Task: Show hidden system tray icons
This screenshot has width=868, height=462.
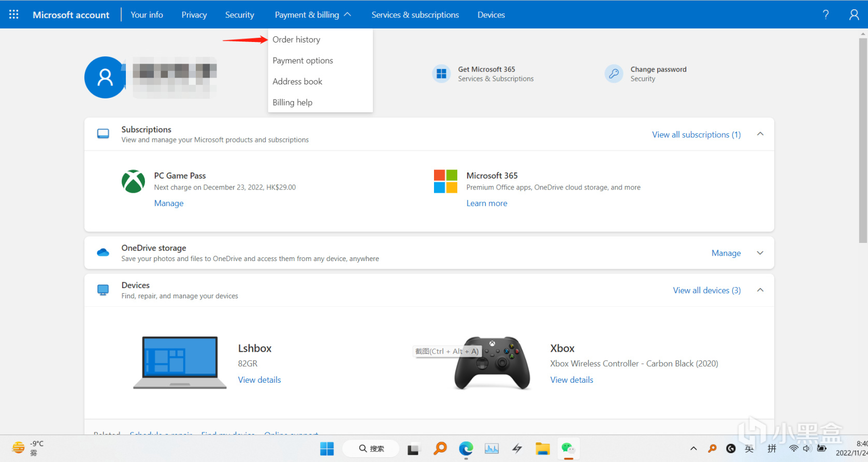Action: coord(693,449)
